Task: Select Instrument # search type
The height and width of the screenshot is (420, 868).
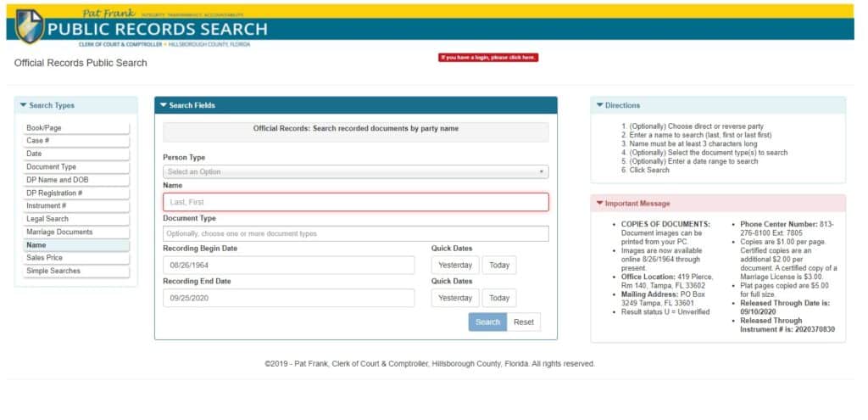Action: click(x=76, y=206)
